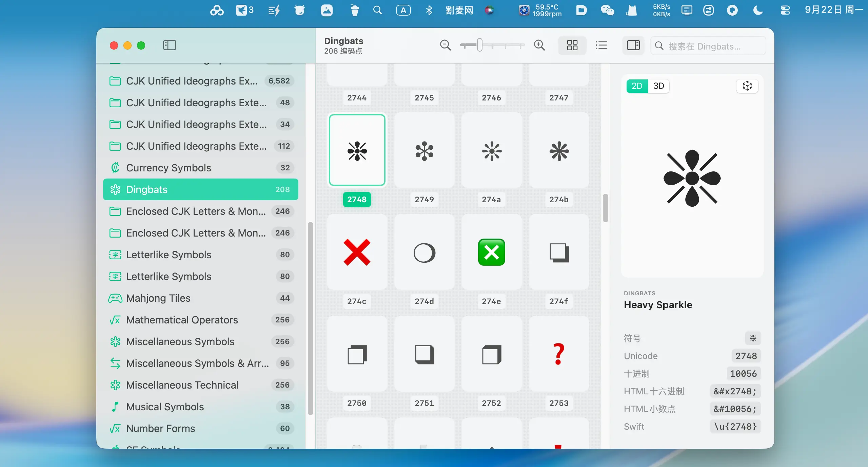
Task: Select the 2D preview tab
Action: click(x=637, y=86)
